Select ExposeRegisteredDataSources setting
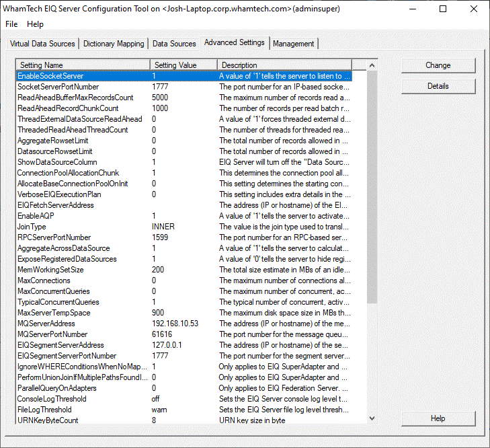Screen dimensions: 490x448 click(184, 259)
